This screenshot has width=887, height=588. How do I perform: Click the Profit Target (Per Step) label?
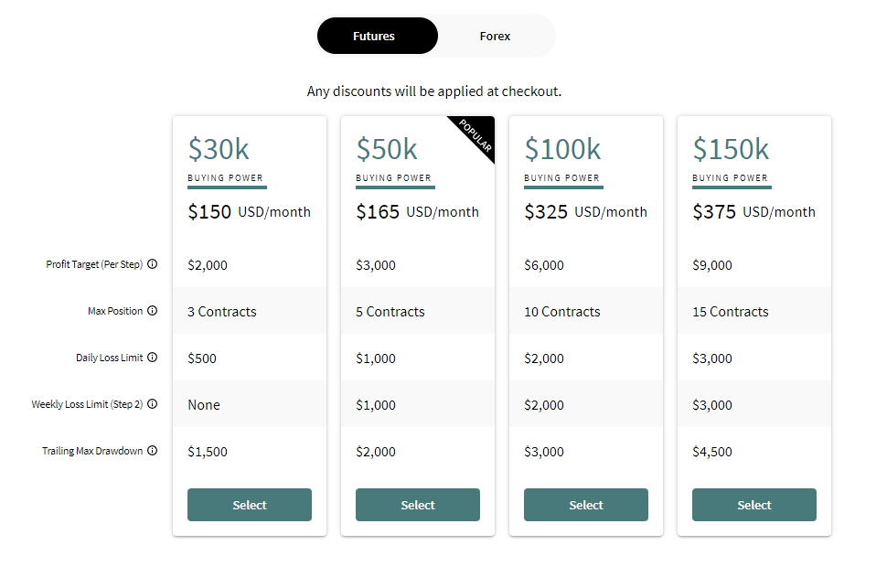point(94,264)
